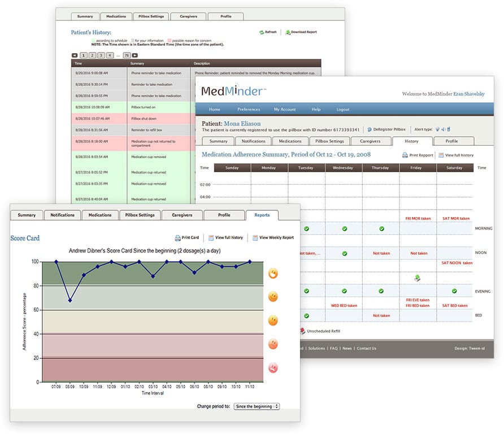Viewport: 504px width, 434px height.
Task: Click the neutral middle face icon
Action: pos(273,320)
